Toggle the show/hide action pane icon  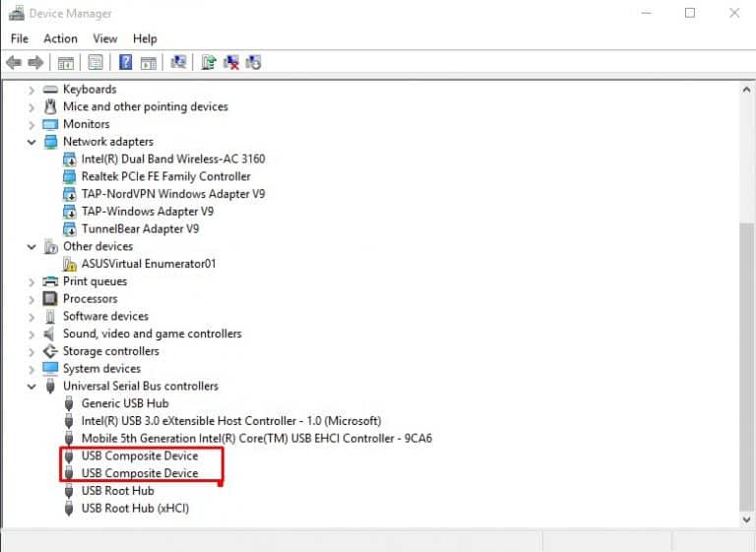(149, 63)
